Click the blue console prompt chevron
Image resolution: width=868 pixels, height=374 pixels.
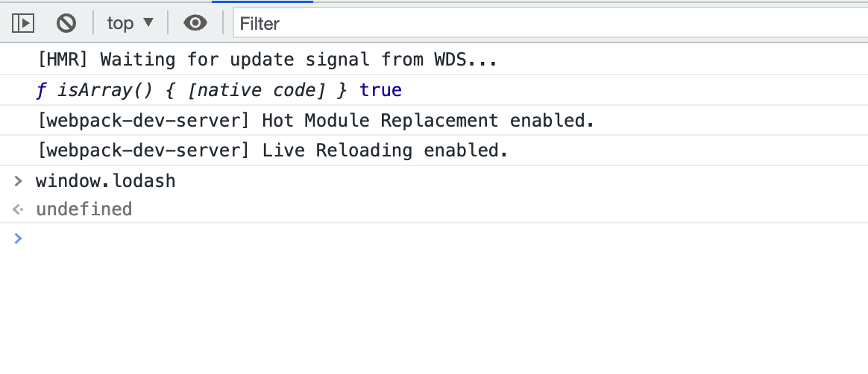(18, 238)
